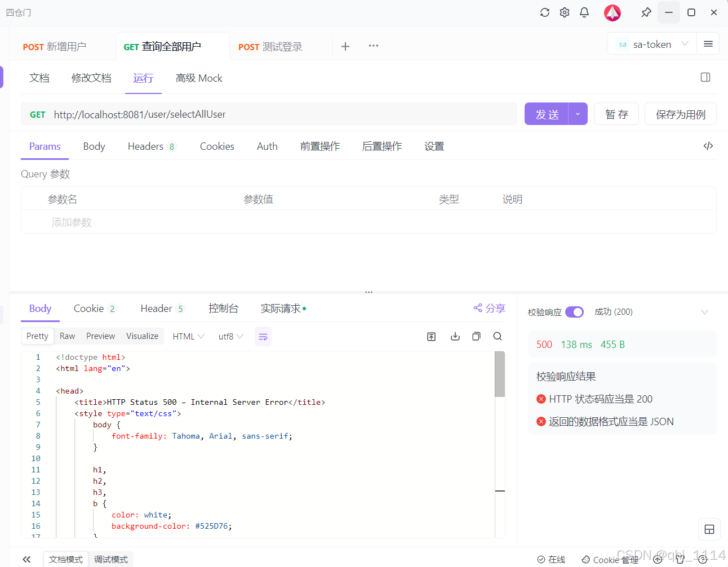Click the request URL input field
728x567 pixels.
225,114
